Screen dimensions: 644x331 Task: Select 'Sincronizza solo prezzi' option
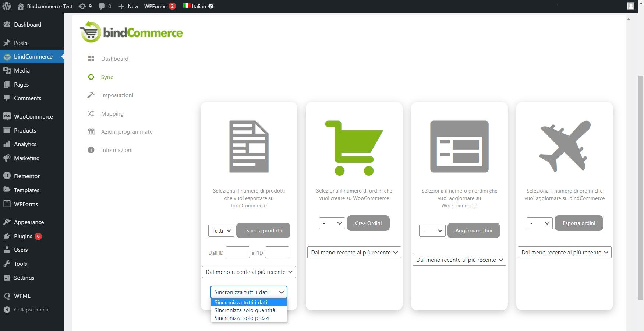tap(242, 318)
